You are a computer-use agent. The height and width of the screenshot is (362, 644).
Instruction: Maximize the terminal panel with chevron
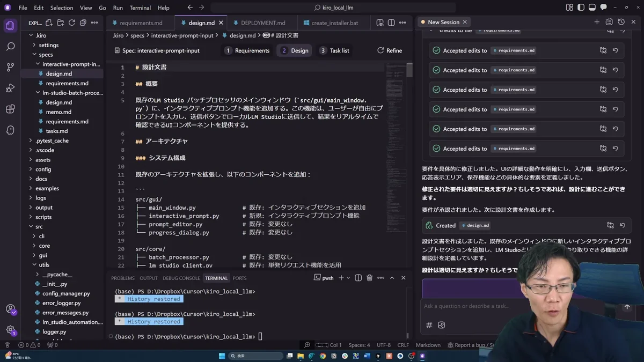392,278
